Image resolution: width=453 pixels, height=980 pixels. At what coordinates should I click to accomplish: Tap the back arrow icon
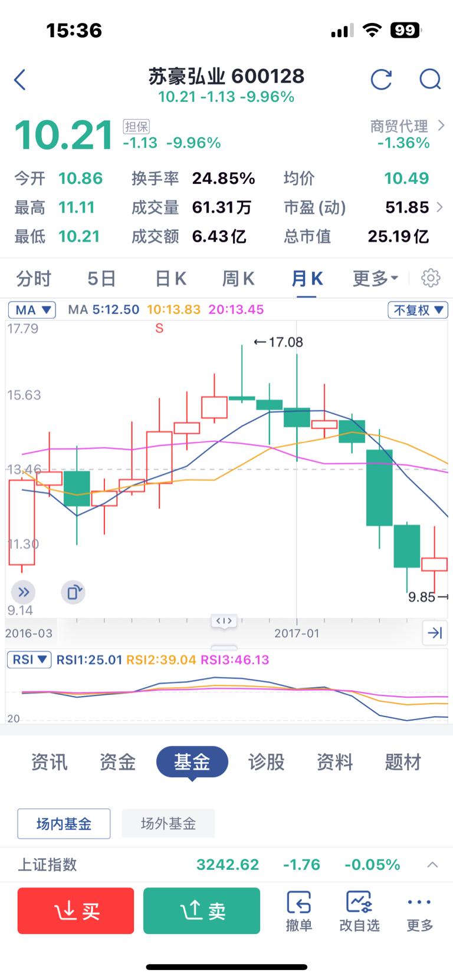[20, 80]
